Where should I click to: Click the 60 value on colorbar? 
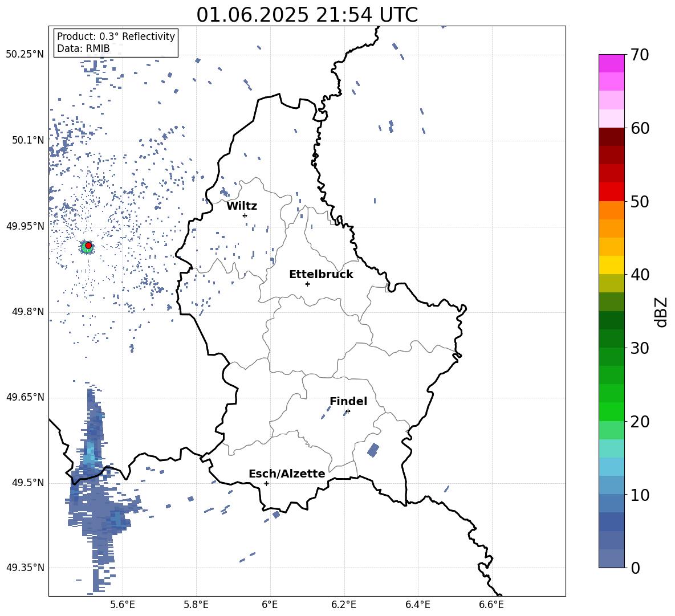pyautogui.click(x=640, y=128)
